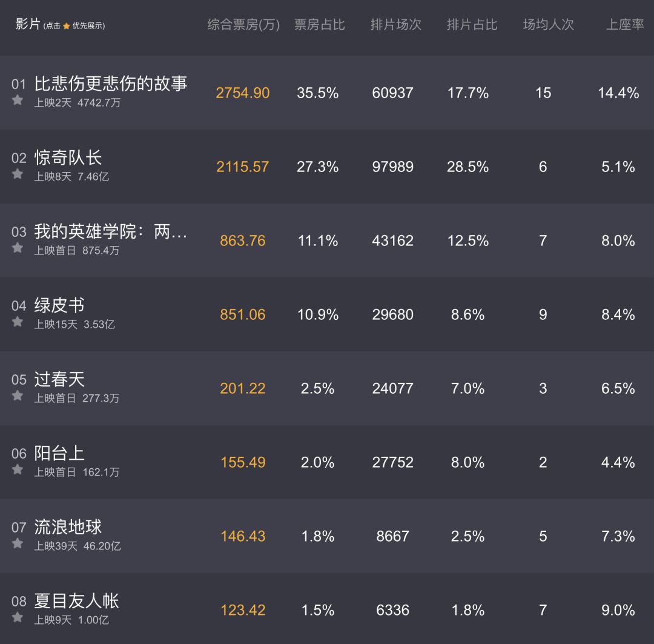Screen dimensions: 654x644
Task: Click the star under rank 05 过春天
Action: click(18, 396)
